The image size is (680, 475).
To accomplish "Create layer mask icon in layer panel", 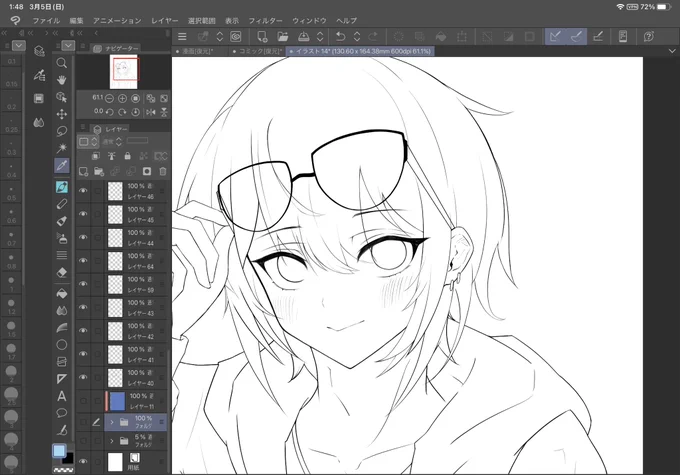I will point(147,171).
